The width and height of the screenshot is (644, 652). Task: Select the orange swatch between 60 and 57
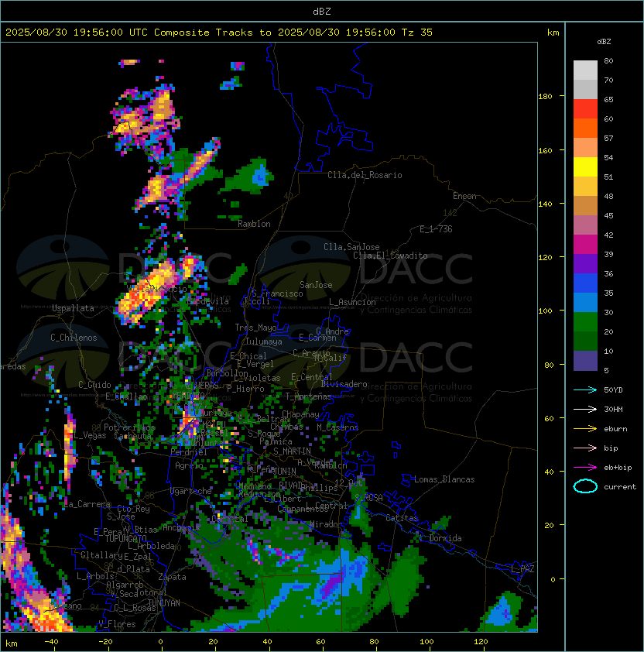pos(585,129)
